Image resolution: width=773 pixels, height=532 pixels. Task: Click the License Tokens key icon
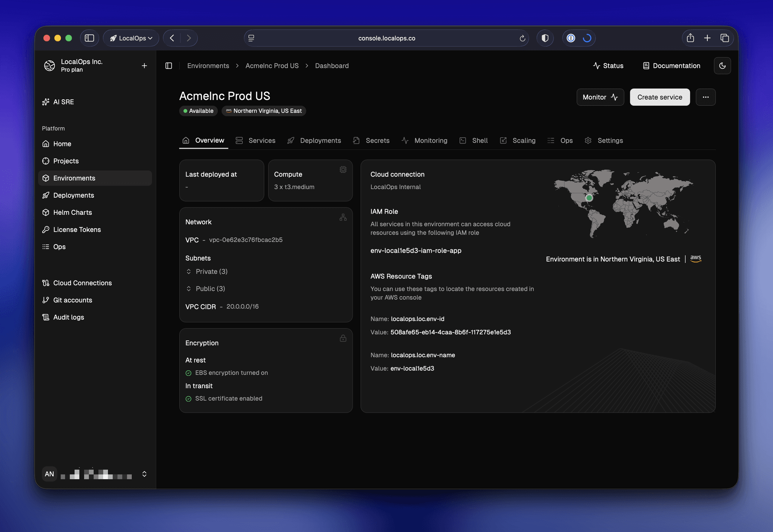tap(46, 229)
